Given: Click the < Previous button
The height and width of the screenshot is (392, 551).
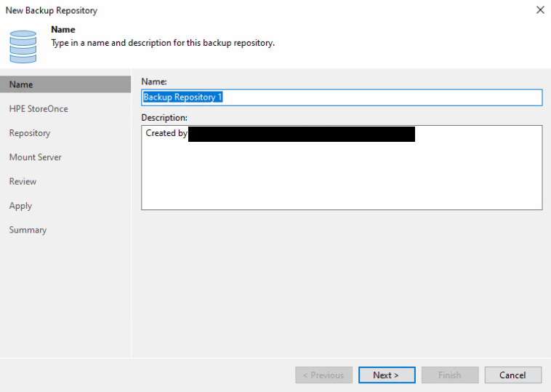Looking at the screenshot, I should click(x=323, y=375).
